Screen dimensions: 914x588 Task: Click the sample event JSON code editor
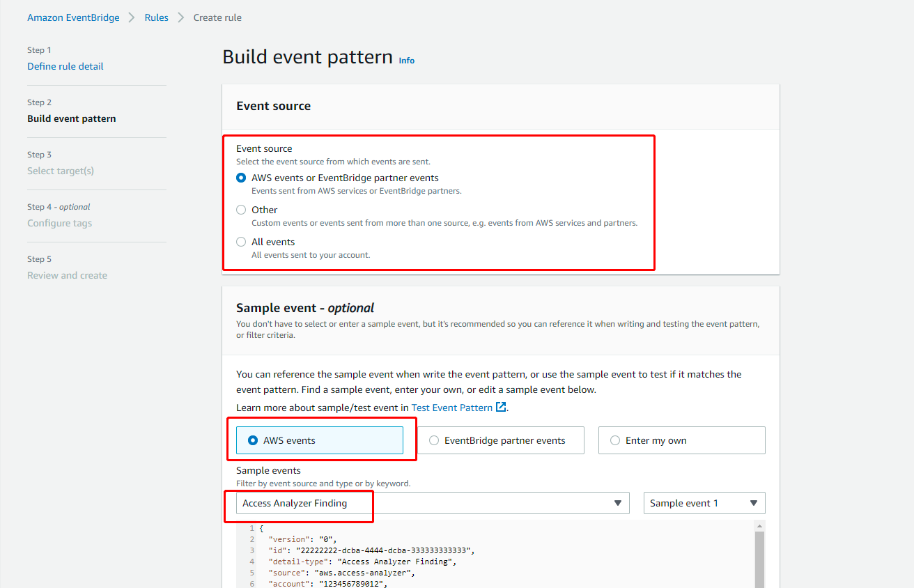(495, 554)
